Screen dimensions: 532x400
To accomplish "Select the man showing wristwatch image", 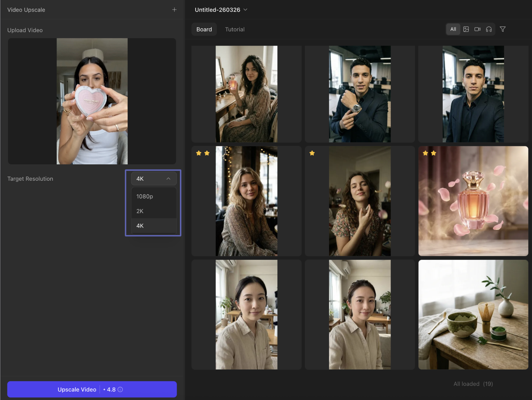I will [359, 94].
